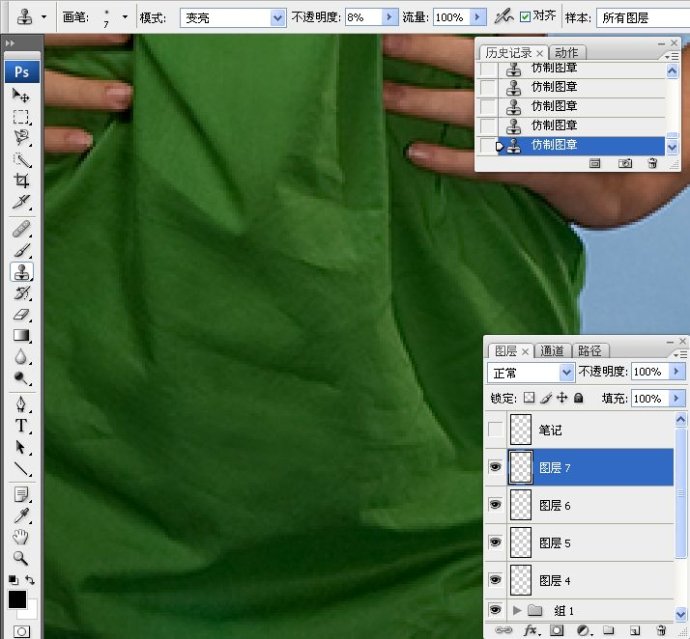Show the 笔记 layer
Viewport: 690px width, 639px height.
click(495, 429)
